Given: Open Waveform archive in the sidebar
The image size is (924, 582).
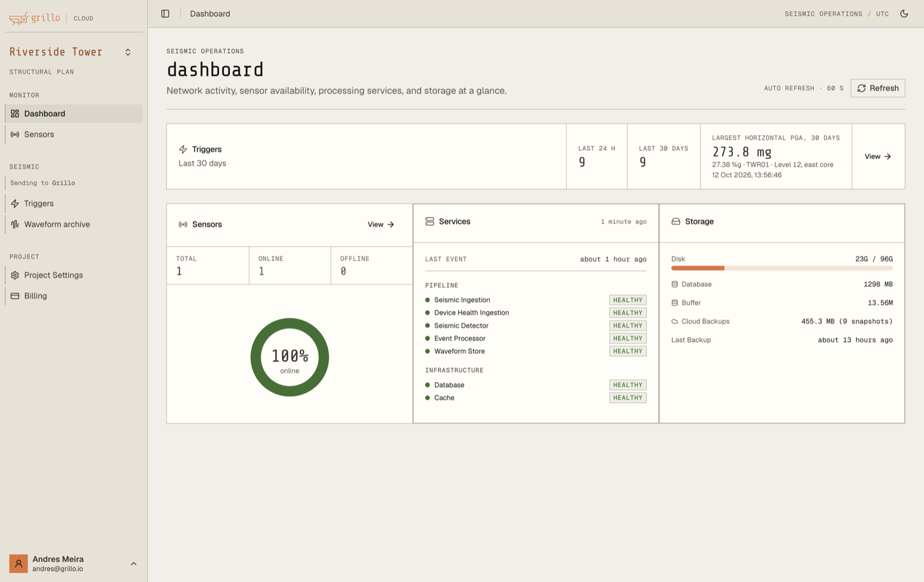Looking at the screenshot, I should coord(74,224).
